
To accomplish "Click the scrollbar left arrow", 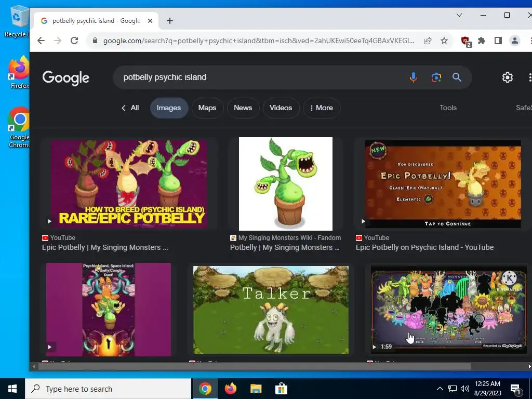I will click(34, 366).
